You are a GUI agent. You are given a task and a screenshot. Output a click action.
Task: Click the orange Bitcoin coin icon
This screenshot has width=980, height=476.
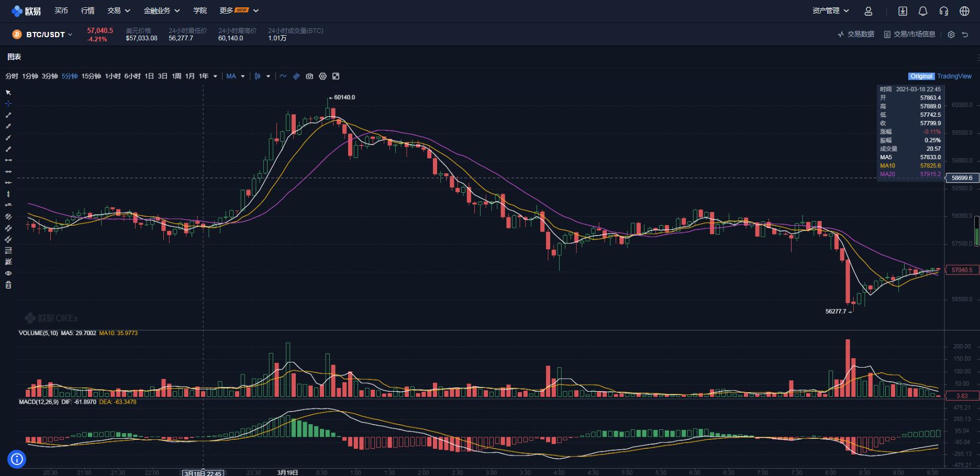(17, 35)
